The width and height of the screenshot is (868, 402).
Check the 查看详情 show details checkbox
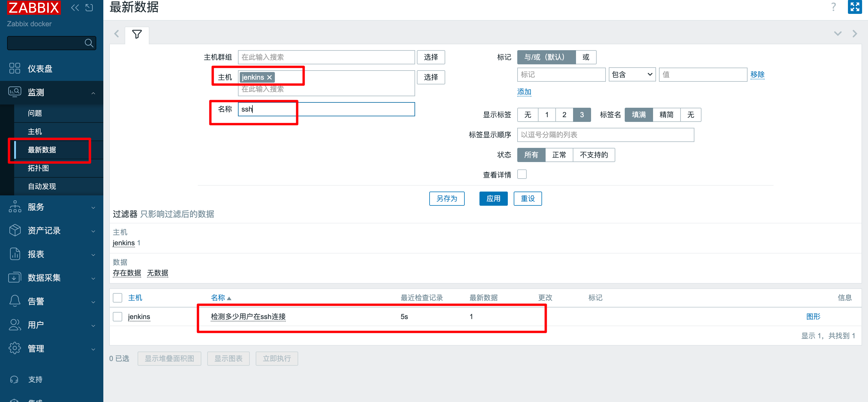tap(522, 174)
